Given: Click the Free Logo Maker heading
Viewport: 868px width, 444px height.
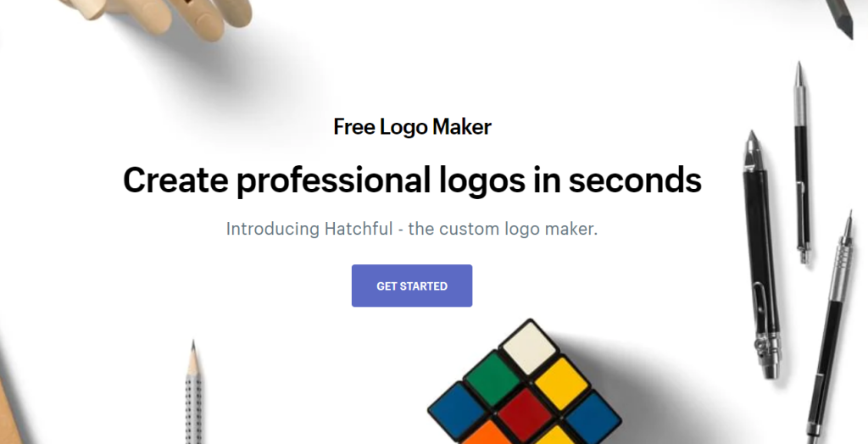Looking at the screenshot, I should tap(413, 127).
